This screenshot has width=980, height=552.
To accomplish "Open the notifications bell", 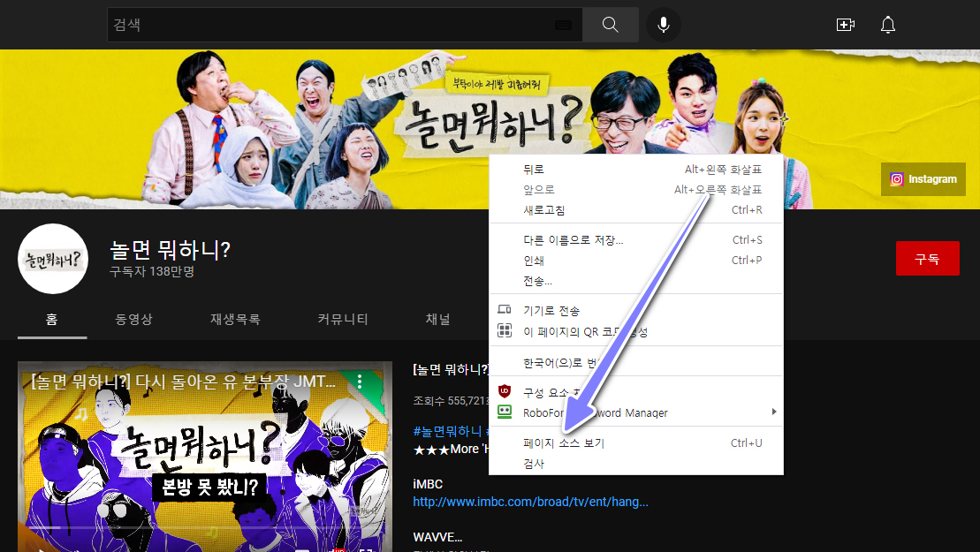I will click(x=887, y=25).
